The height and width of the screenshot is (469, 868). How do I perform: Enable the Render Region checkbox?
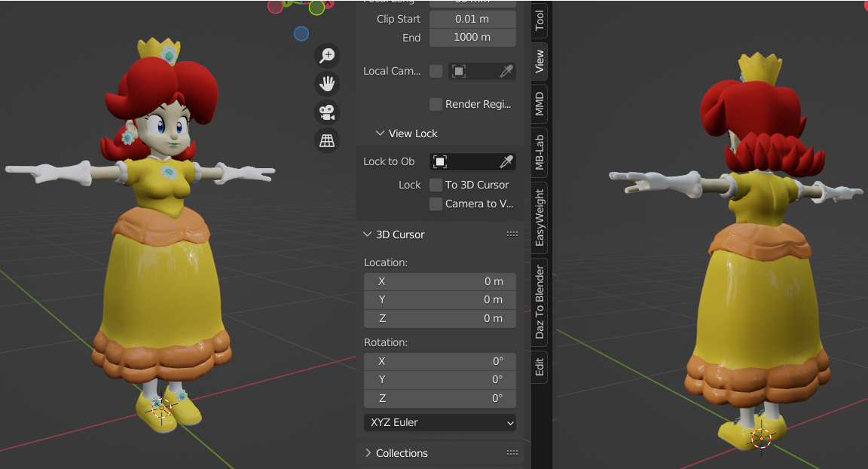point(436,104)
